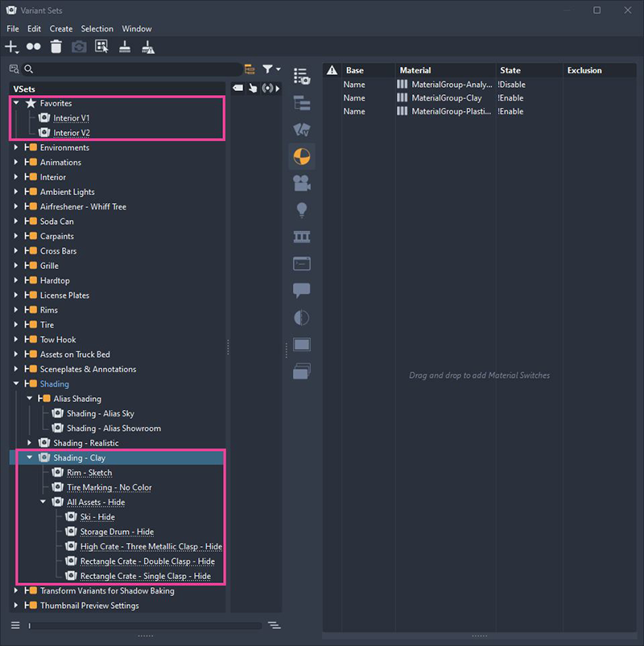644x646 pixels.
Task: Sort by the State column header
Action: tap(529, 70)
